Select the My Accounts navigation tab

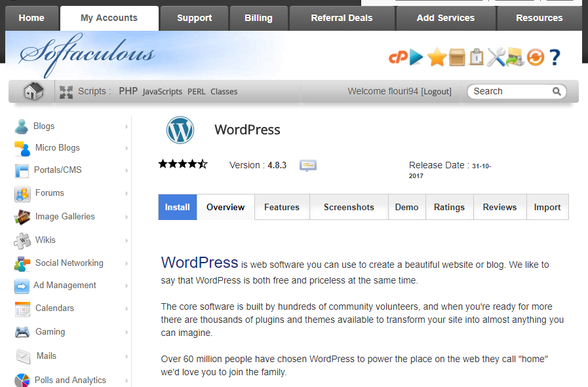coord(109,18)
